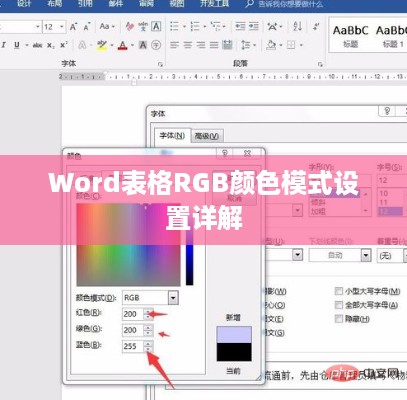The image size is (407, 400).
Task: Click the 当前 black color preview
Action: click(234, 352)
